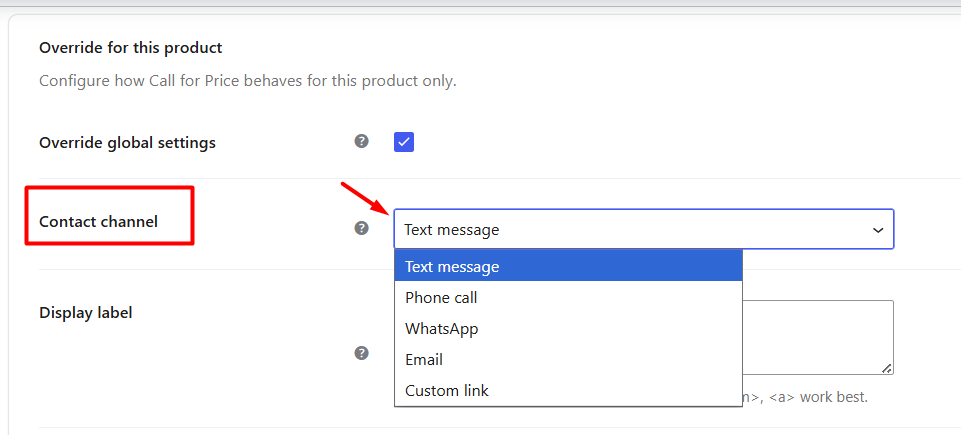Click the Contact channel select box
Screen dimensions: 961x435
pos(644,229)
